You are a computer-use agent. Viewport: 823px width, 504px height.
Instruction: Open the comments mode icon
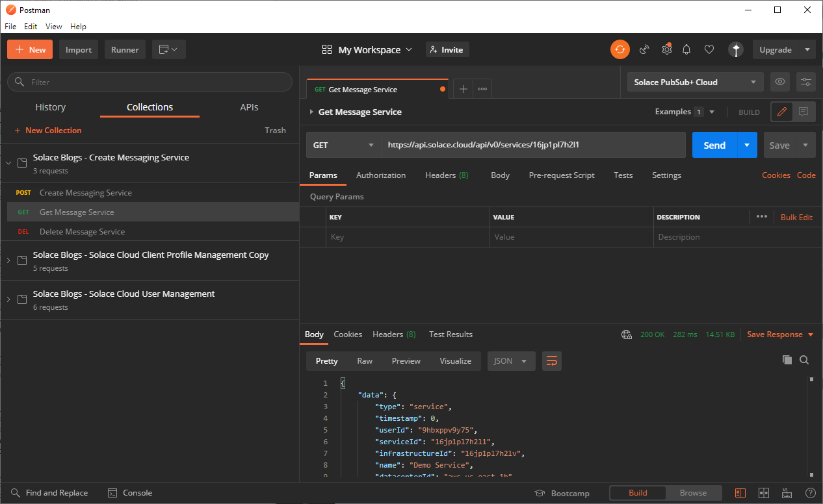(803, 112)
